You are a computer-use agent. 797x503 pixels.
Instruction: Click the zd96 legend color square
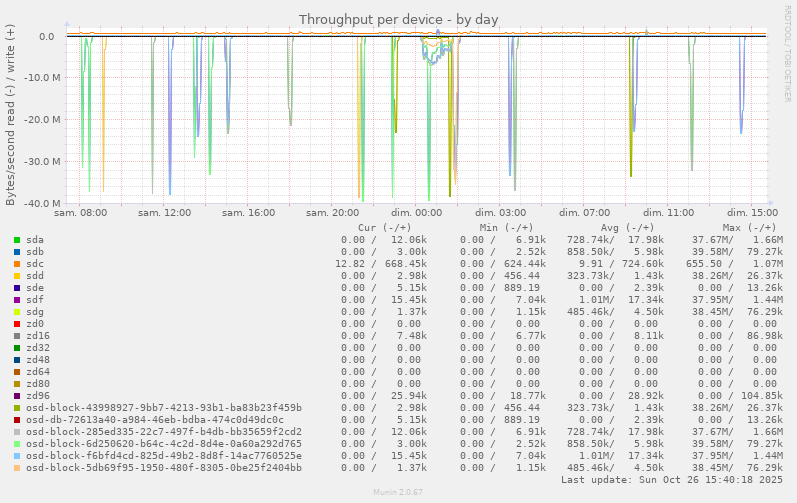click(17, 396)
